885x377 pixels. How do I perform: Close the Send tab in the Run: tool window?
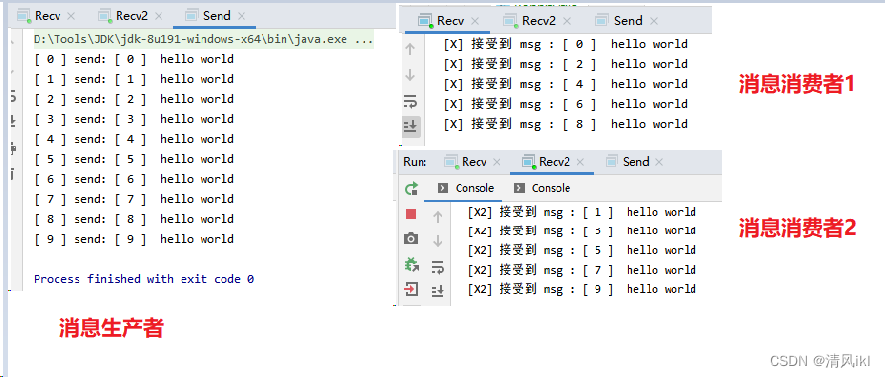coord(659,163)
